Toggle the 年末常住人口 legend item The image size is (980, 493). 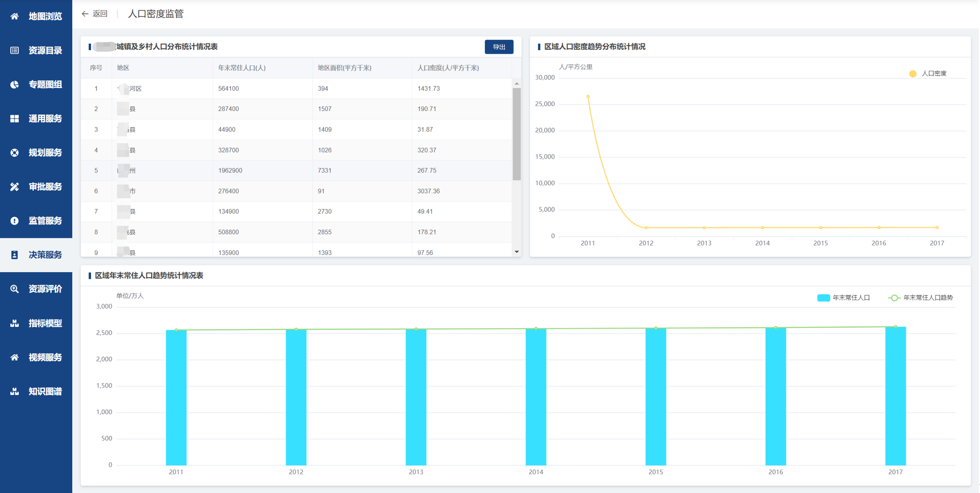(x=843, y=298)
